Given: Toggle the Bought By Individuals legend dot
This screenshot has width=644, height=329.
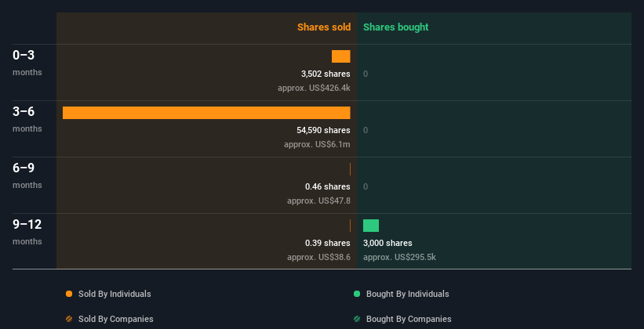Looking at the screenshot, I should tap(357, 294).
